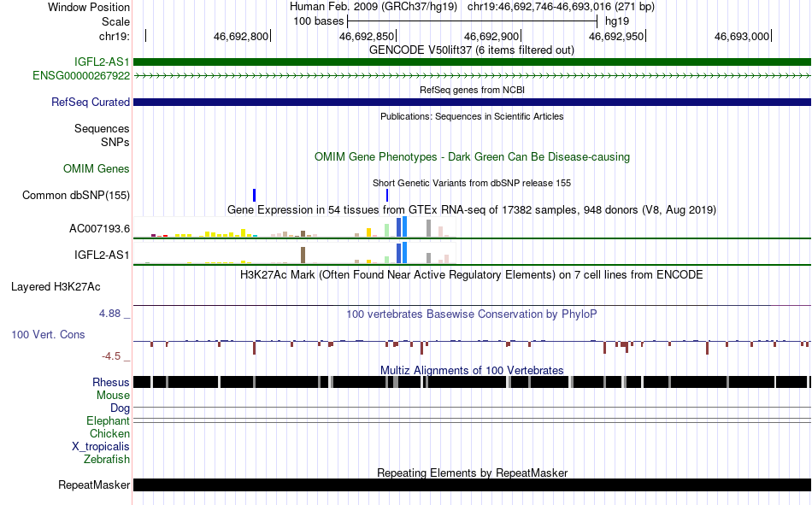Click the chr19:46,692,746-46,693,016 window position text
This screenshot has height=505, width=812.
tap(561, 7)
